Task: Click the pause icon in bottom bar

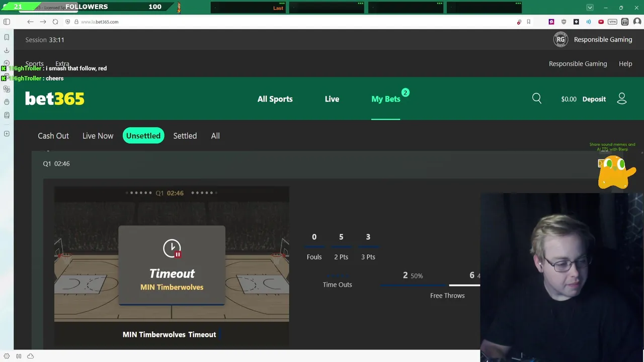Action: click(19, 356)
